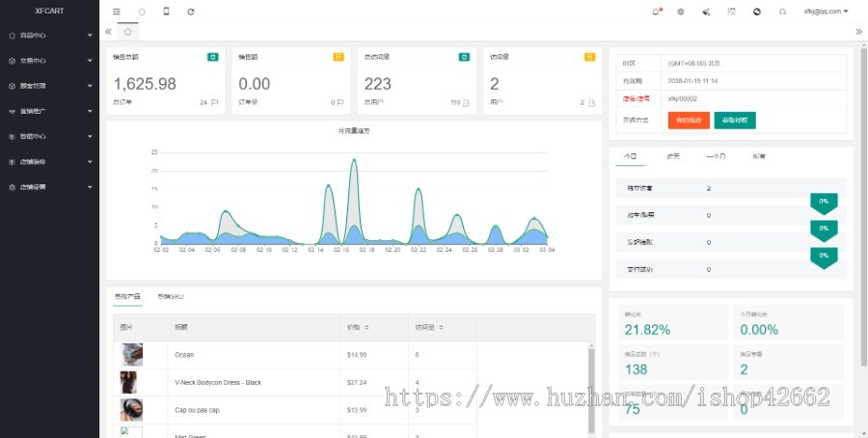Open the notification bell icon

(x=656, y=11)
